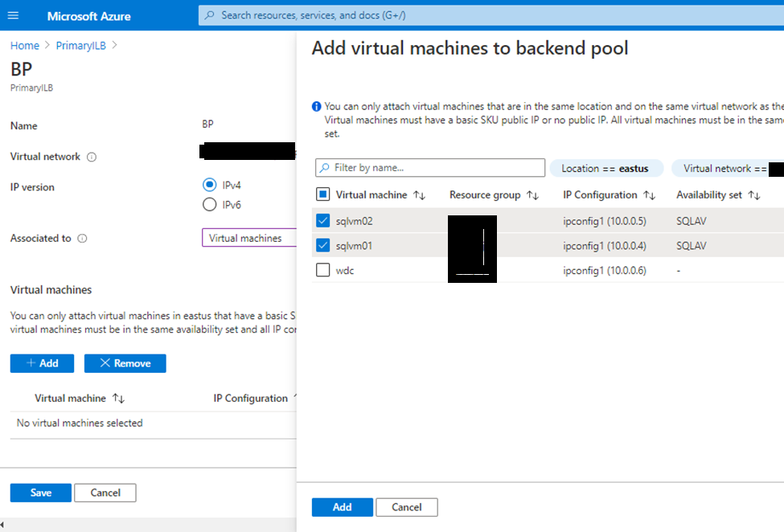Sort by Resource group arrows
This screenshot has width=784, height=532.
pyautogui.click(x=533, y=195)
